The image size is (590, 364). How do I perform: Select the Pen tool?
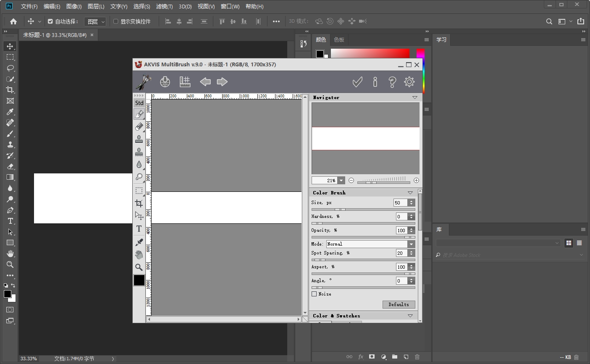(x=10, y=210)
